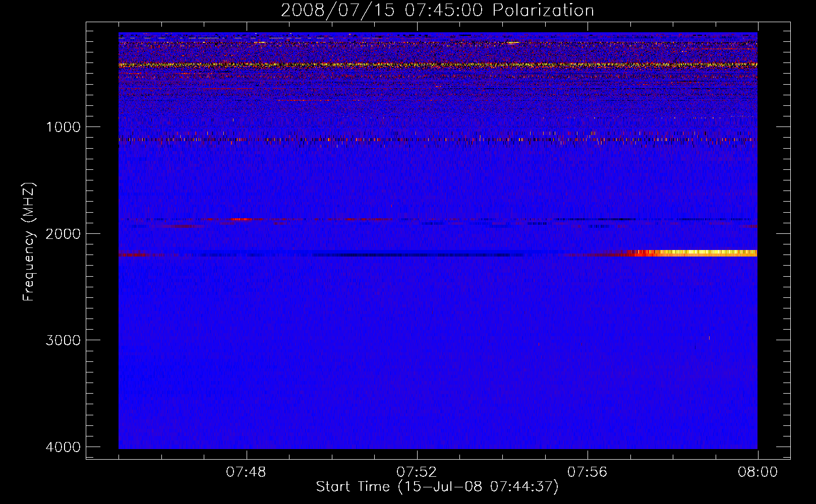
Task: Click the 4000 frequency tick label
Action: (x=63, y=447)
